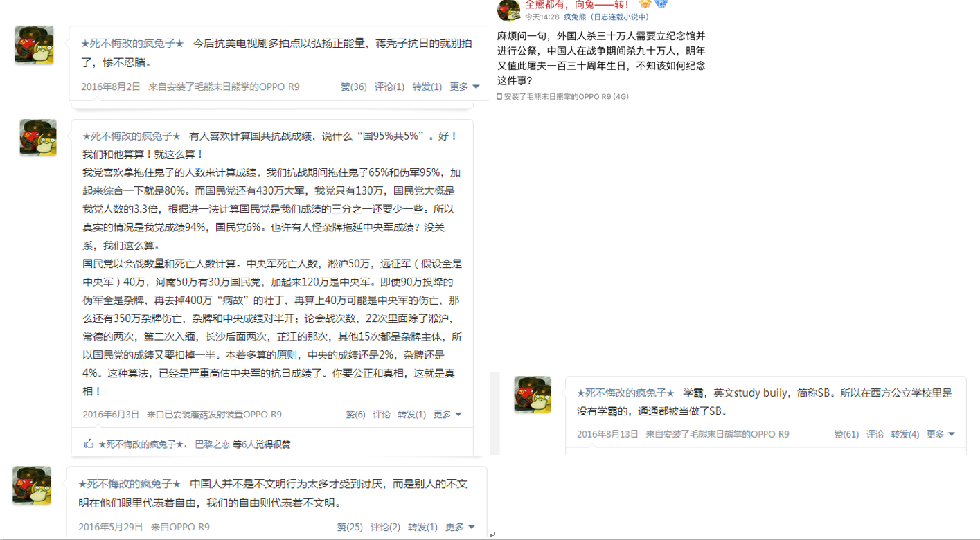Click the thumbs-up icon under the June 3 post
Screen dimensions: 980x540
[x=89, y=444]
